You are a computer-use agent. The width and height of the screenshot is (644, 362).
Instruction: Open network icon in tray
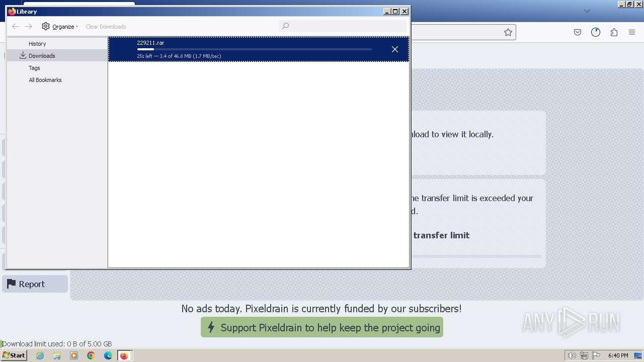tap(584, 355)
